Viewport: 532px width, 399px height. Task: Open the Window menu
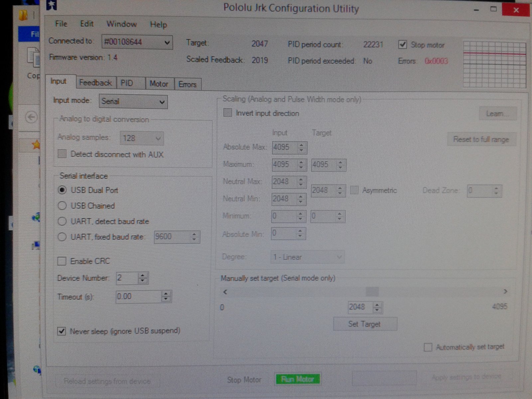pyautogui.click(x=121, y=24)
